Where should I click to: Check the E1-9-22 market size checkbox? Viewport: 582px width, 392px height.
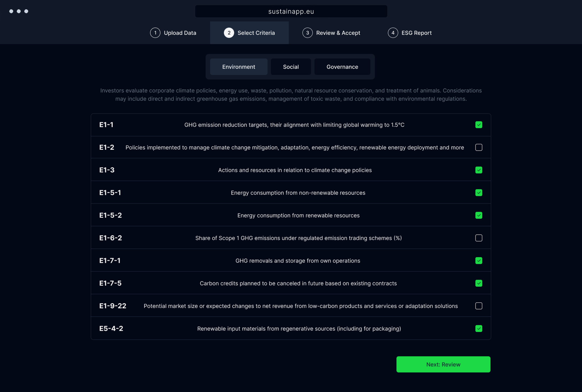(479, 306)
